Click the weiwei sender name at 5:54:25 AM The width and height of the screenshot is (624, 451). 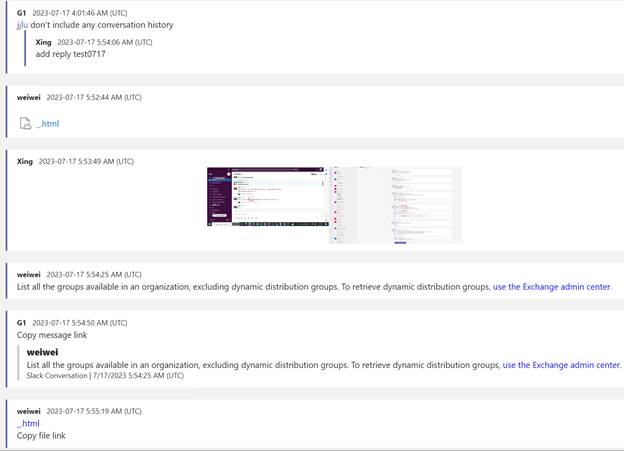(29, 274)
